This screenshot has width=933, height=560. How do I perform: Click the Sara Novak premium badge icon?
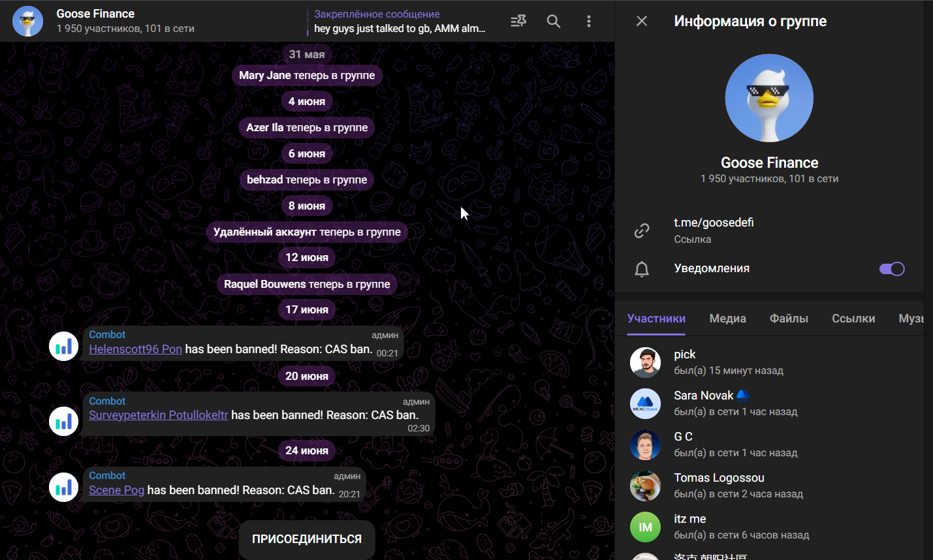[x=742, y=395]
